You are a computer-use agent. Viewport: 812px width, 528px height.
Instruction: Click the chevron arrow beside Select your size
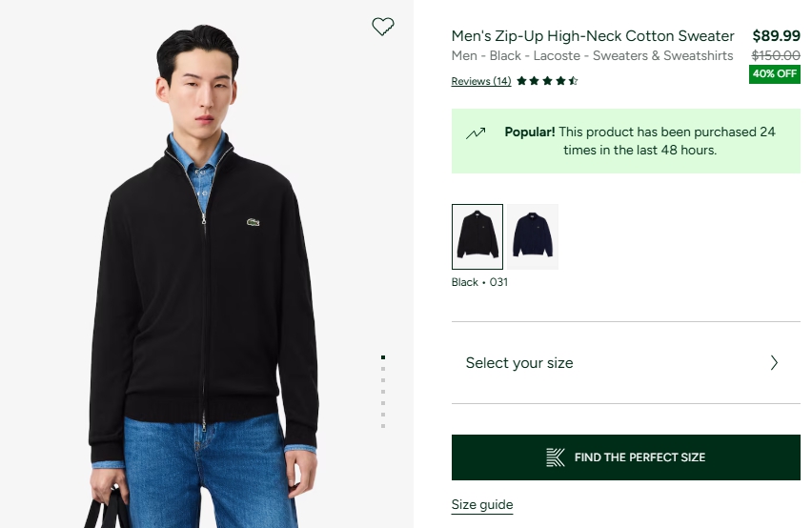774,363
